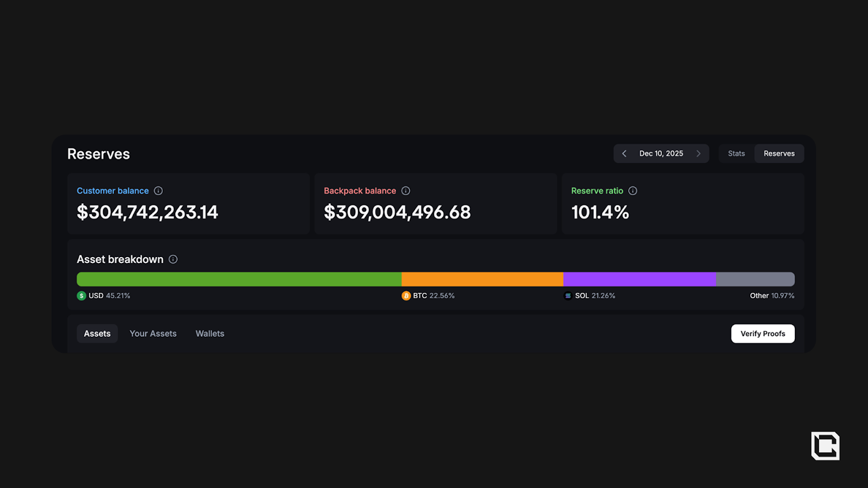Click the orange BTC coin icon
This screenshot has width=868, height=488.
pos(406,296)
